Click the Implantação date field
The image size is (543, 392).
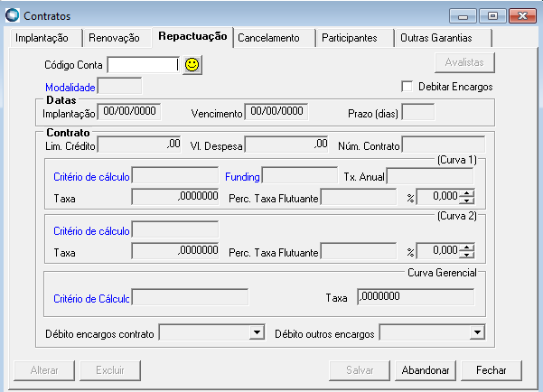(x=129, y=111)
